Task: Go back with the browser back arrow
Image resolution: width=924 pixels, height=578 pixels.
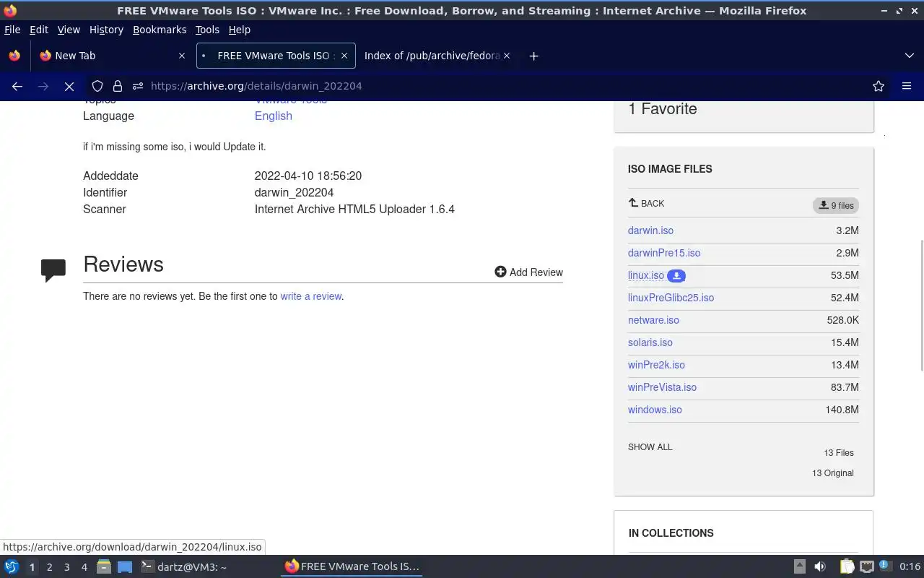Action: (x=17, y=86)
